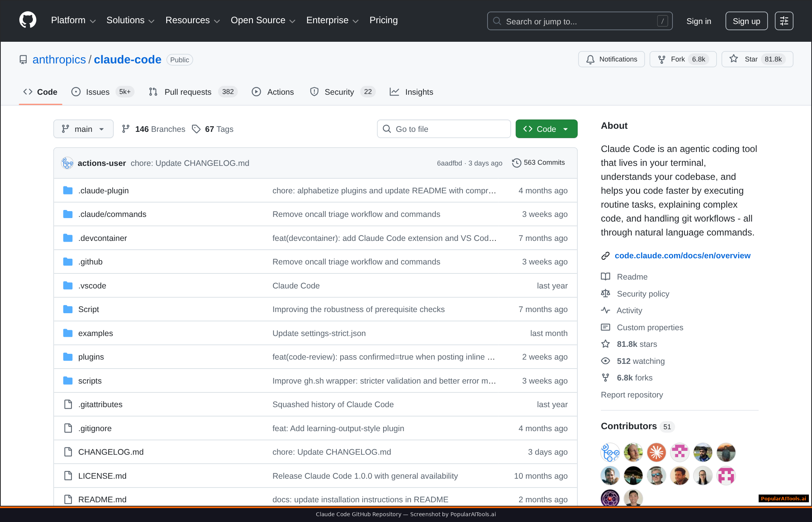Expand the Solutions menu chevron
Image resolution: width=812 pixels, height=522 pixels.
coord(152,21)
